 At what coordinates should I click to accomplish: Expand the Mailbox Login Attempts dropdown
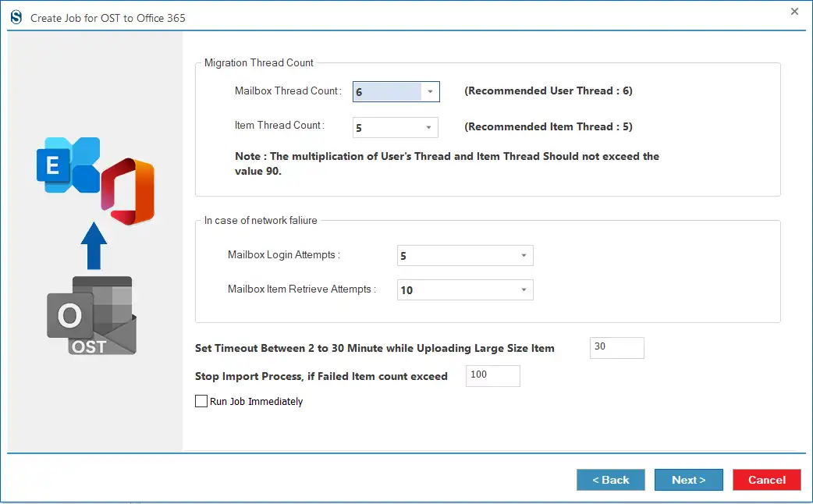pos(524,256)
